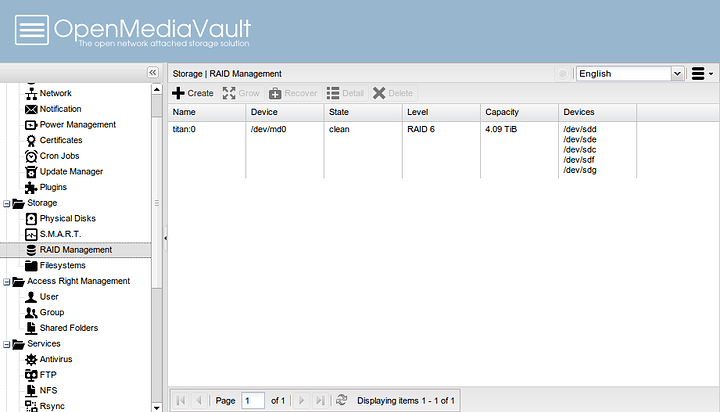Open Power Management settings

(x=77, y=125)
